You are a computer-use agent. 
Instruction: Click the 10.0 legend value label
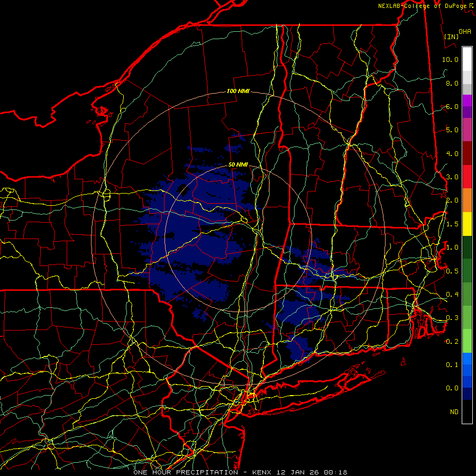(x=450, y=59)
